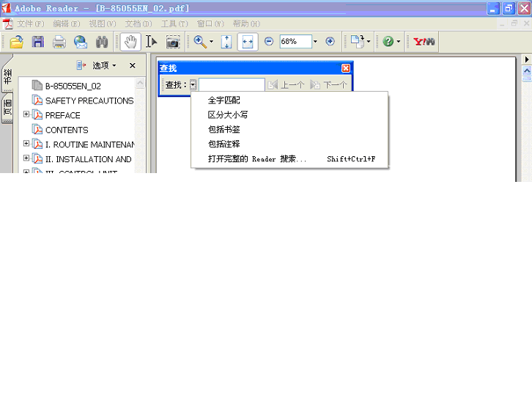
Task: Click the Open file folder icon
Action: pos(16,42)
